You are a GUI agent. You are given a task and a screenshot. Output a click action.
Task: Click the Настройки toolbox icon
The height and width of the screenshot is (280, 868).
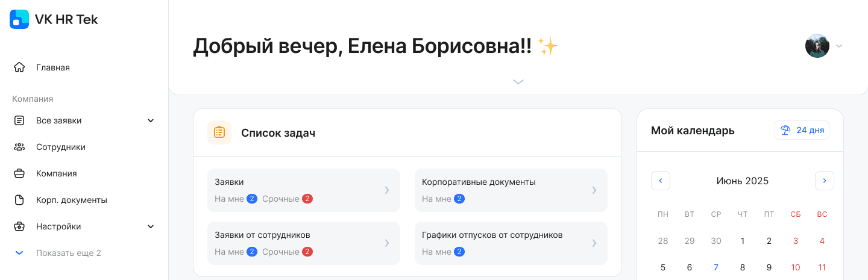click(x=19, y=226)
